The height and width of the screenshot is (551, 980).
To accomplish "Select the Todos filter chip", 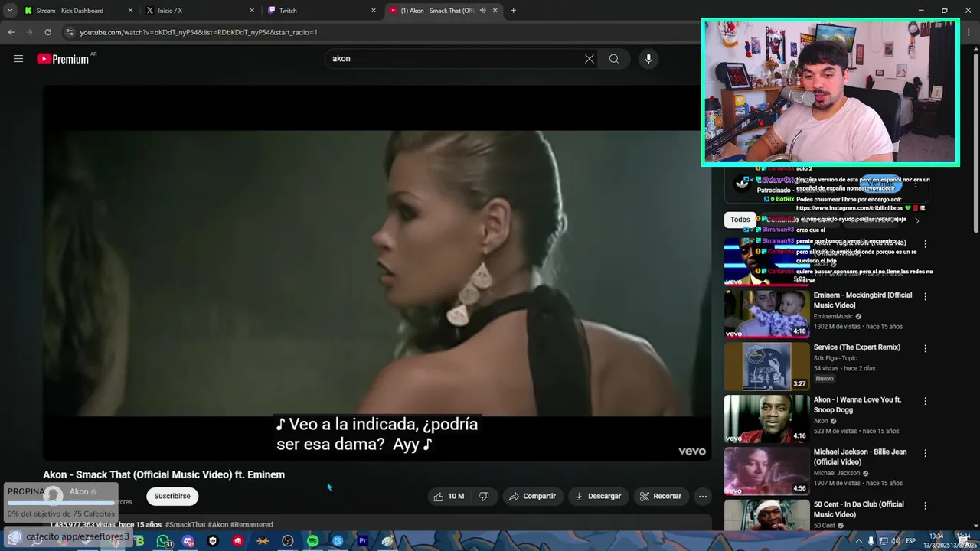I will (740, 220).
